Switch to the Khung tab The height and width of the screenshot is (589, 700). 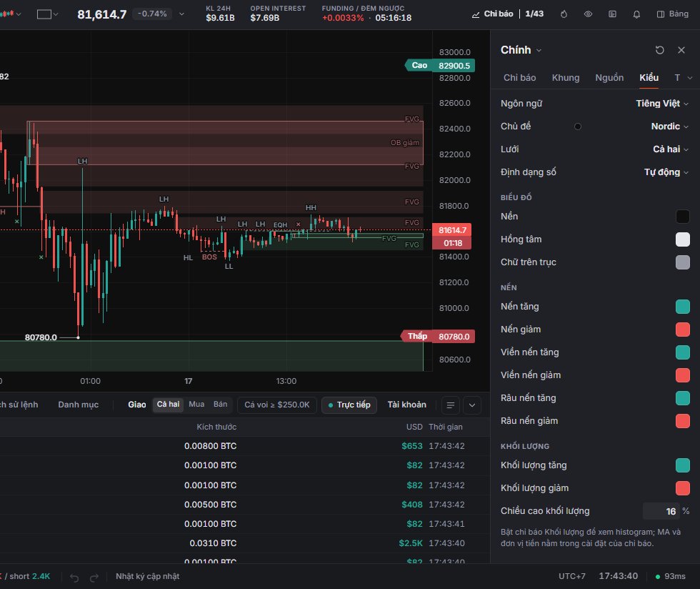[566, 78]
